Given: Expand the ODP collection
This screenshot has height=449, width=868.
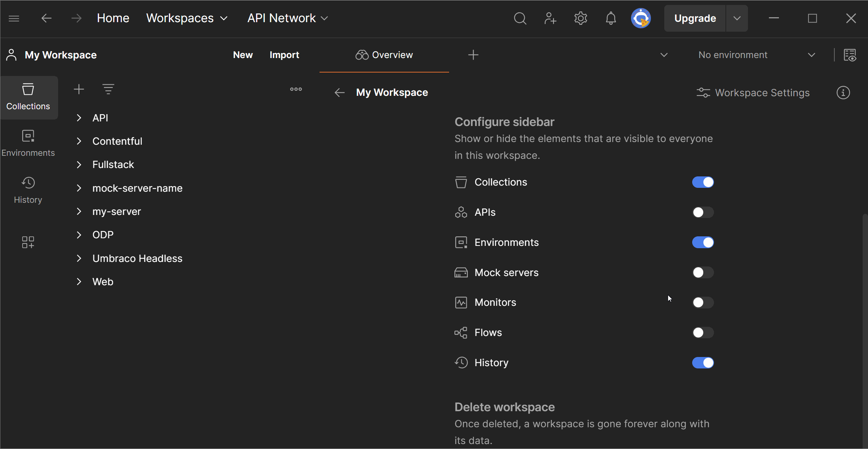Looking at the screenshot, I should [x=79, y=235].
